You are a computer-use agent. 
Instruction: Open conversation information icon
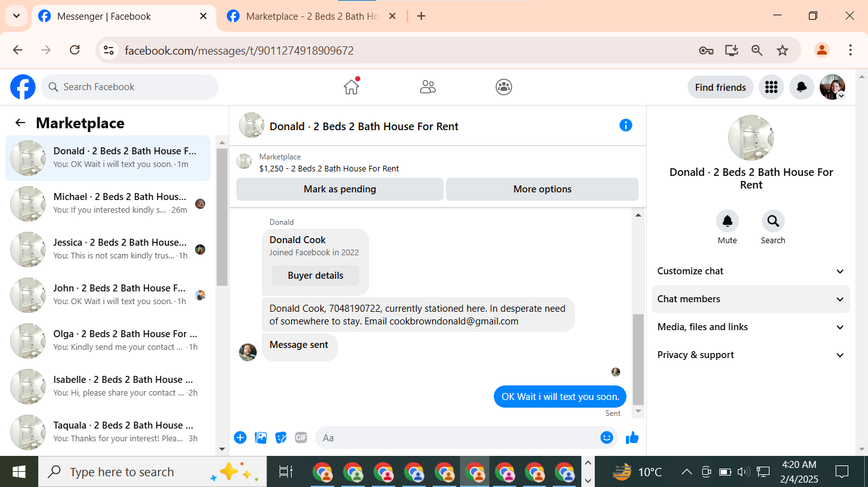point(626,125)
